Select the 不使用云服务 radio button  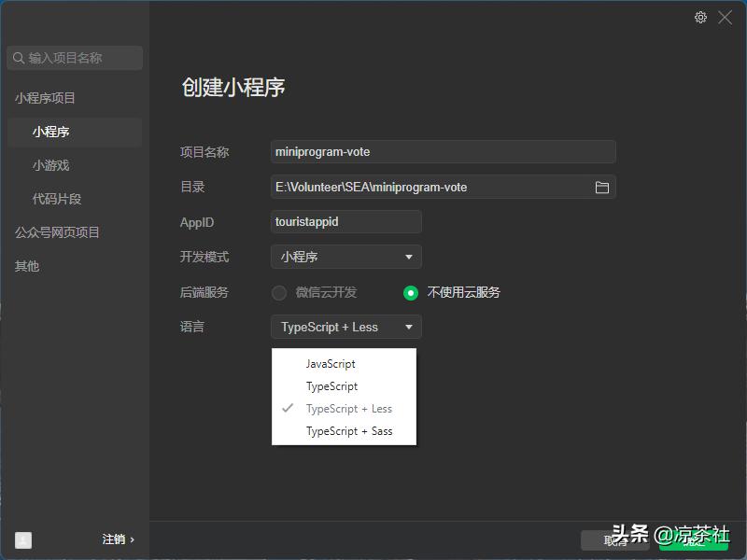(410, 292)
